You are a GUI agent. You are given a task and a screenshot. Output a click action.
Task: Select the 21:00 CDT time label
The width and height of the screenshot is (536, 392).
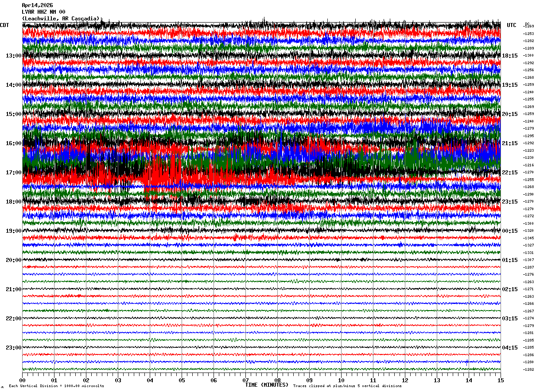14,289
